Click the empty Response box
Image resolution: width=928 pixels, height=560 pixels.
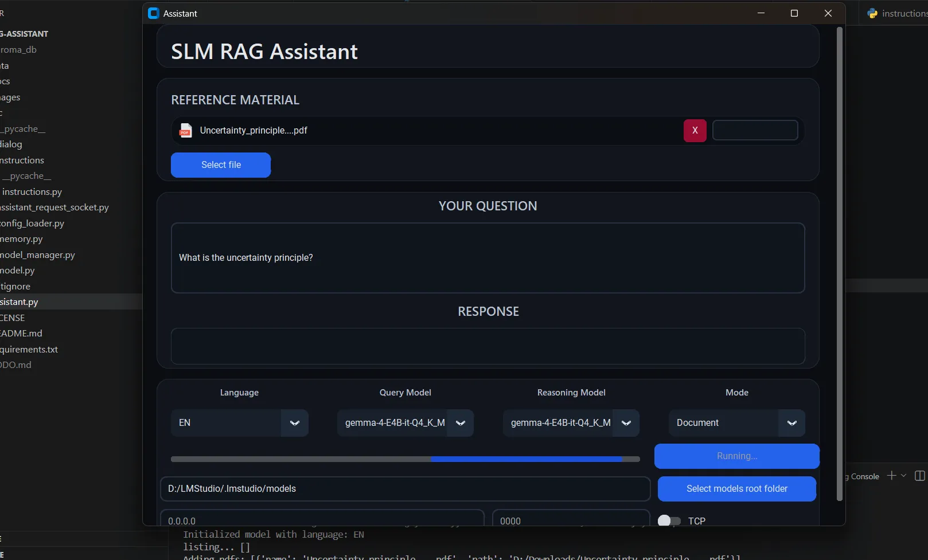(x=488, y=346)
